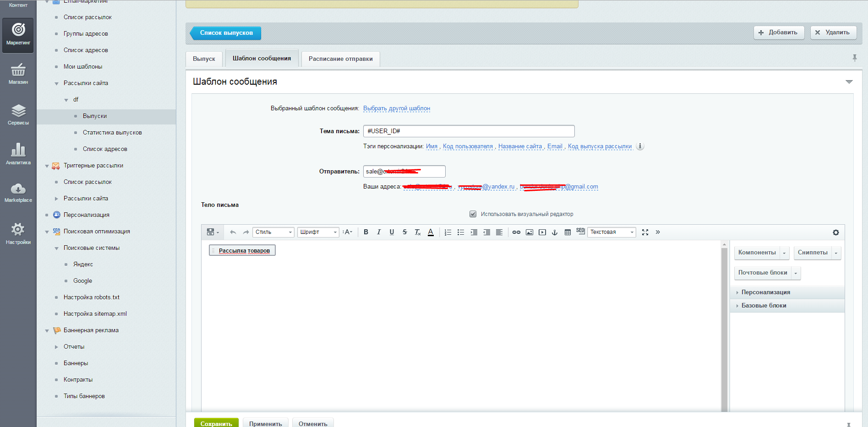Screen dimensions: 868x427
Task: Go back to Список выпусков
Action: point(225,33)
